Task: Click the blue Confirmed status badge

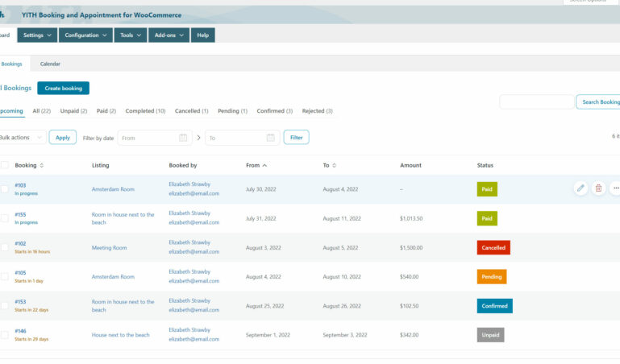Action: click(495, 306)
